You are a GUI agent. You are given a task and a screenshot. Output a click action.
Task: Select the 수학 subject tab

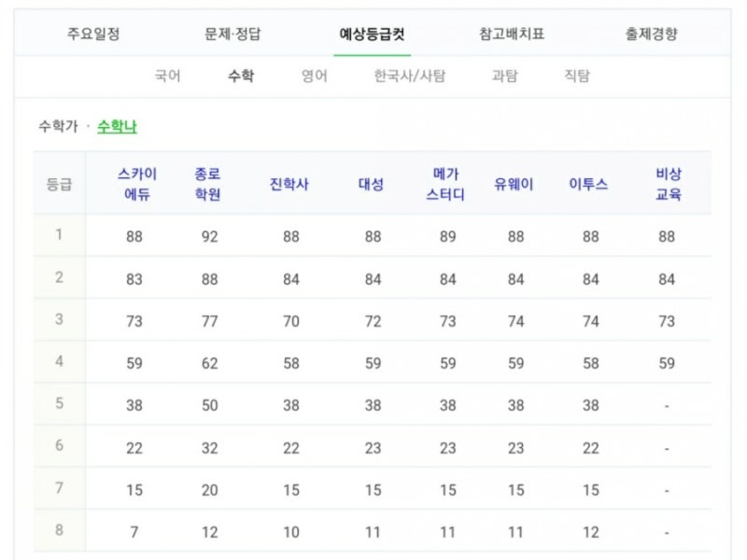241,76
